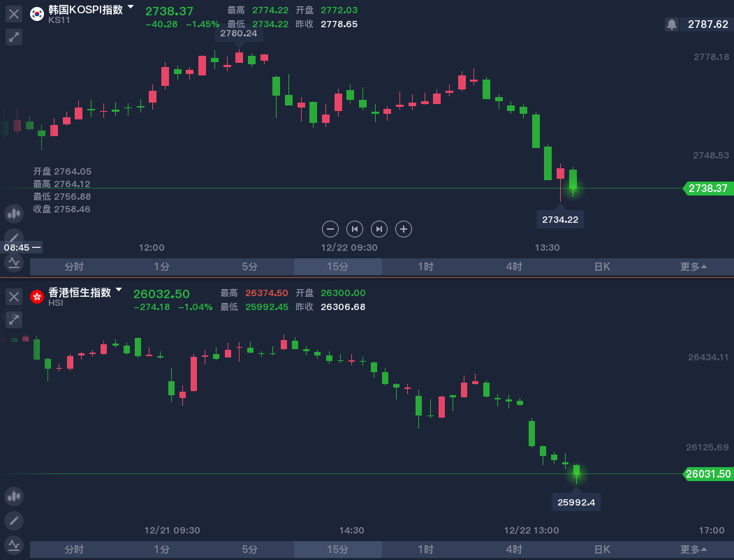Switch KOSPI chart to 4时 tab
This screenshot has width=734, height=560.
(514, 267)
